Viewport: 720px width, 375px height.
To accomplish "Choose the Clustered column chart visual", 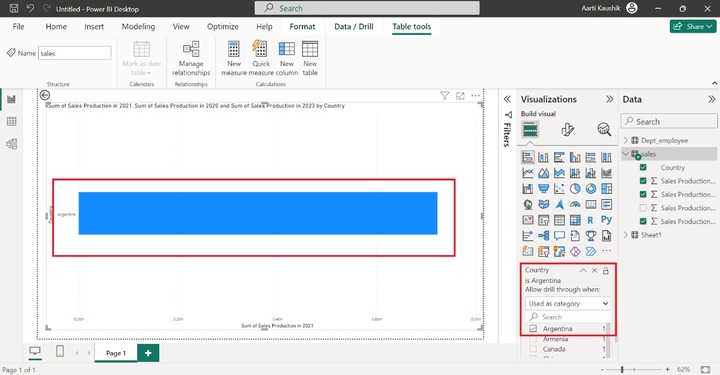I will click(575, 157).
